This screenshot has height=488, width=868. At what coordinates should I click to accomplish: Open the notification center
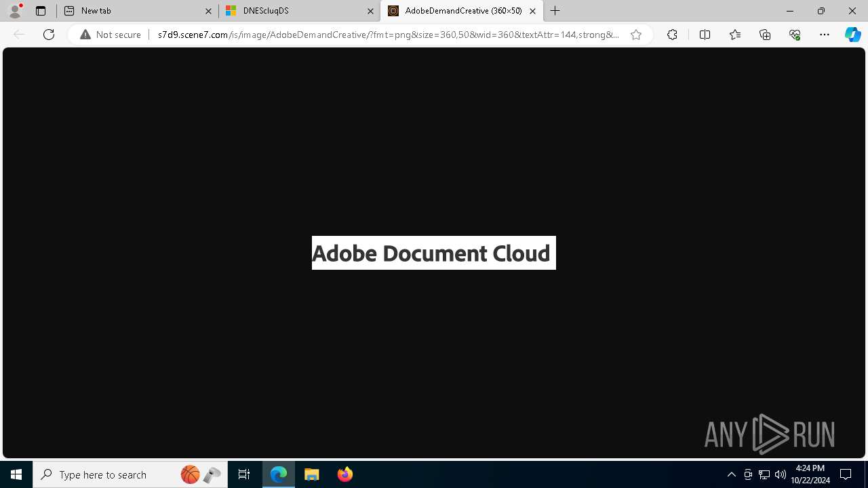pos(846,474)
